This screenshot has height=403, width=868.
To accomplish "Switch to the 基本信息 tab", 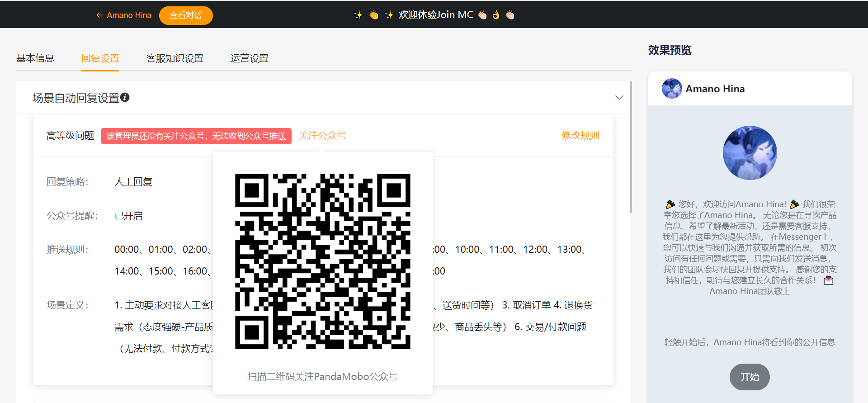I will point(35,58).
